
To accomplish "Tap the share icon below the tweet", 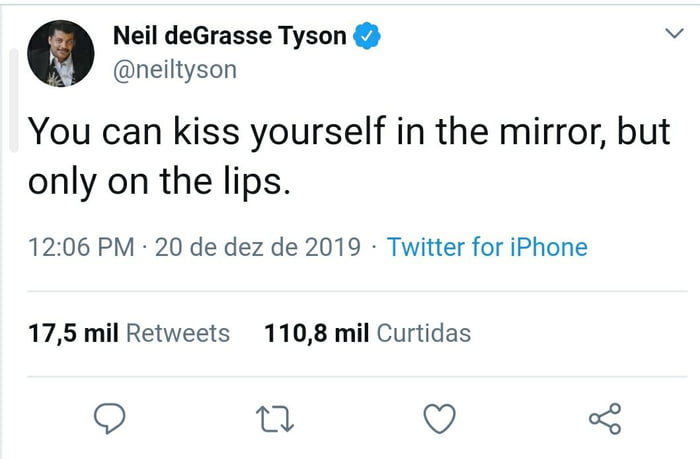I will (x=605, y=418).
